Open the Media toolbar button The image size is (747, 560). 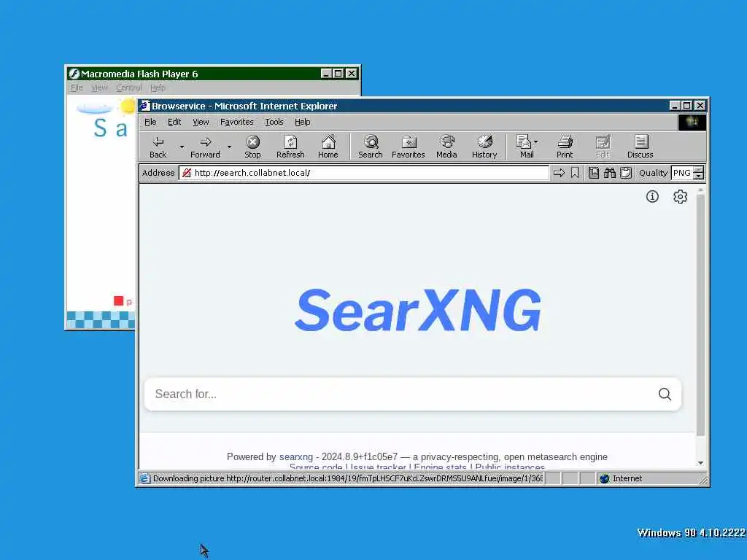pyautogui.click(x=446, y=147)
